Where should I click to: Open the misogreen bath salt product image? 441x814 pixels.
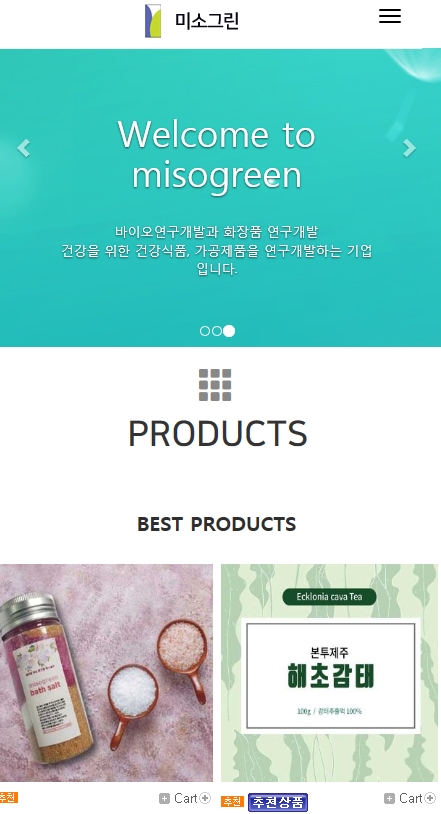pyautogui.click(x=106, y=673)
